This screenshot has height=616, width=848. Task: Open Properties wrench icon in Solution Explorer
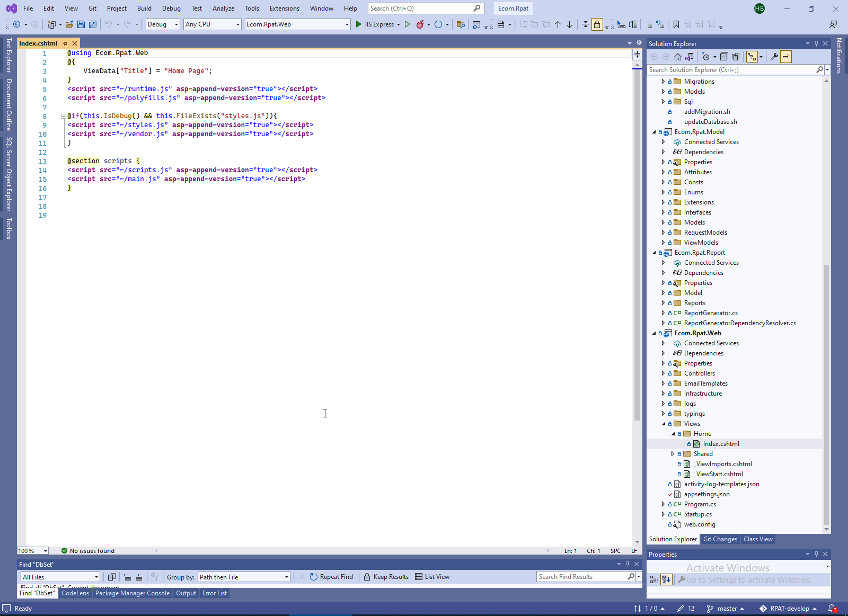coord(774,57)
